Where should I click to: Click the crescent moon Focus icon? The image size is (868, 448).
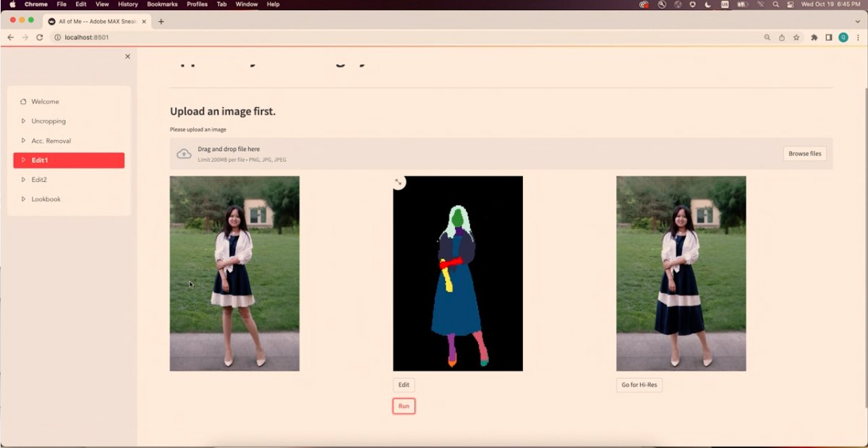709,4
